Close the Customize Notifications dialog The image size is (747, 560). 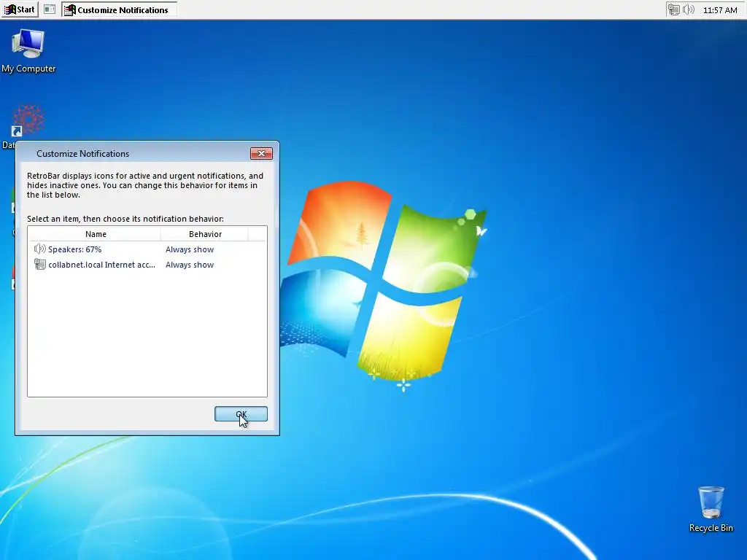pyautogui.click(x=261, y=153)
